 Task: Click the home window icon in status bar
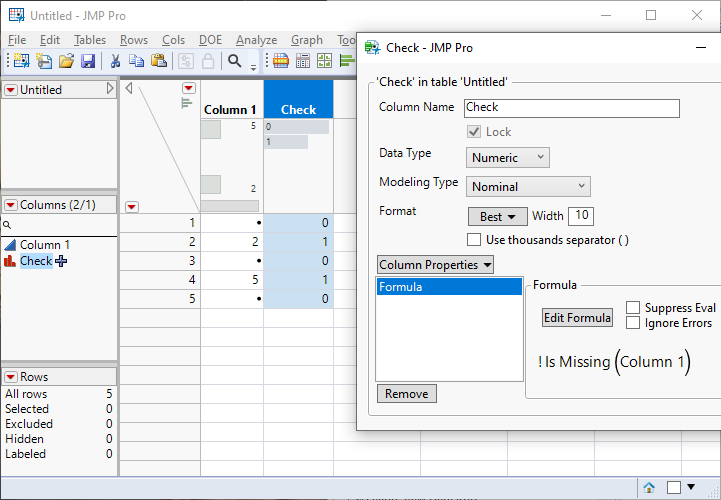tap(649, 487)
